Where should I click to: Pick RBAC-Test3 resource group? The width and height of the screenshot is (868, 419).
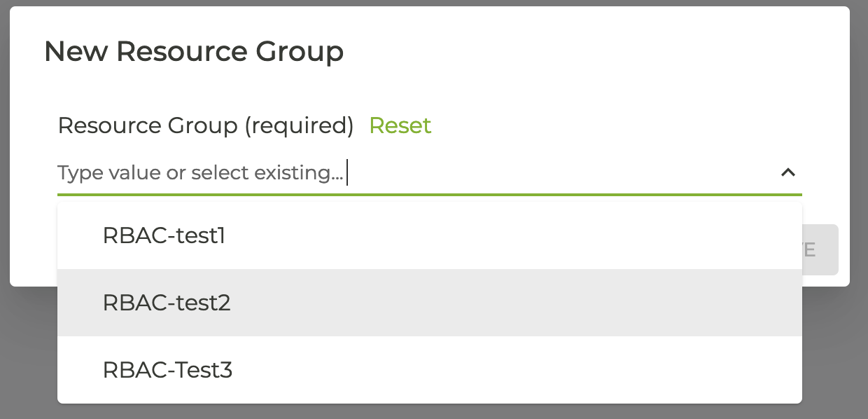167,370
